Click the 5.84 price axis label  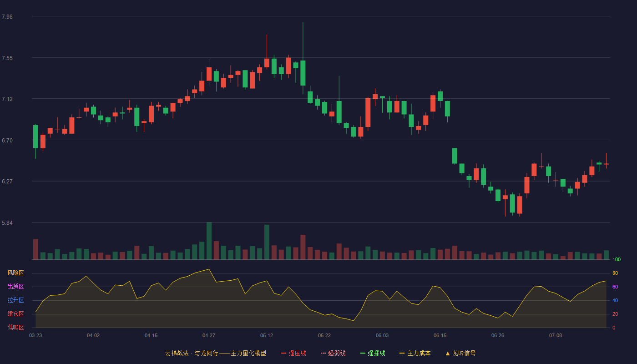coord(7,223)
